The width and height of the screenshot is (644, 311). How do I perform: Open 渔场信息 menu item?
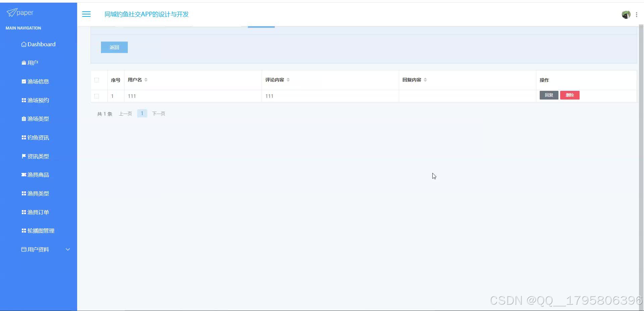(x=39, y=81)
